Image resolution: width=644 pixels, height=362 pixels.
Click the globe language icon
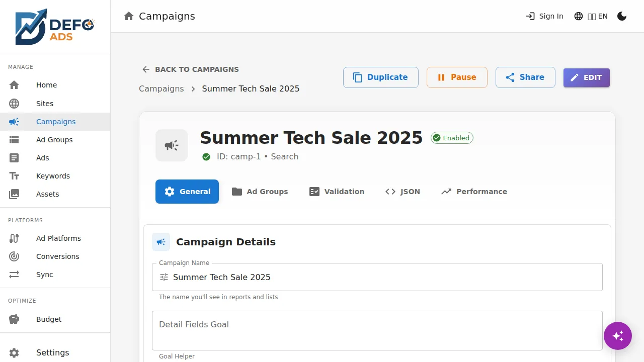click(x=579, y=16)
